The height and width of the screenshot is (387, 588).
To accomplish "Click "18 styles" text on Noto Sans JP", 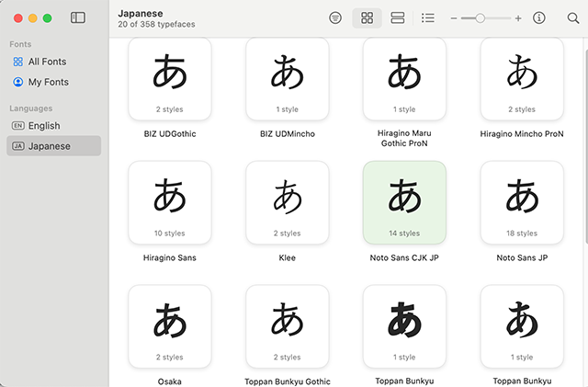I will [x=522, y=233].
